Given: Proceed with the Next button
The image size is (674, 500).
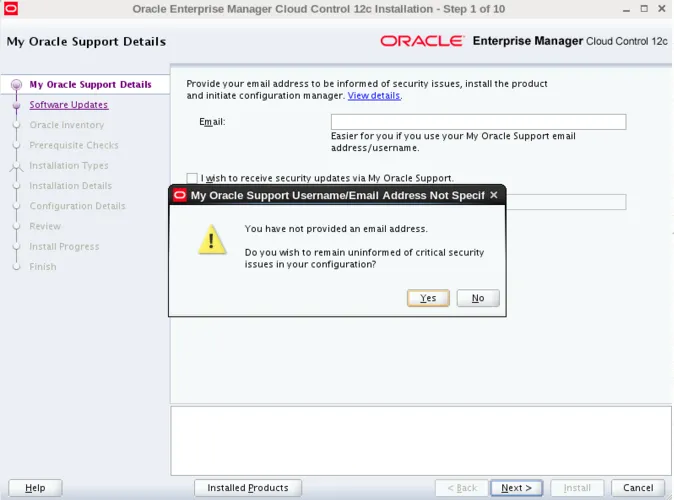Looking at the screenshot, I should point(516,488).
